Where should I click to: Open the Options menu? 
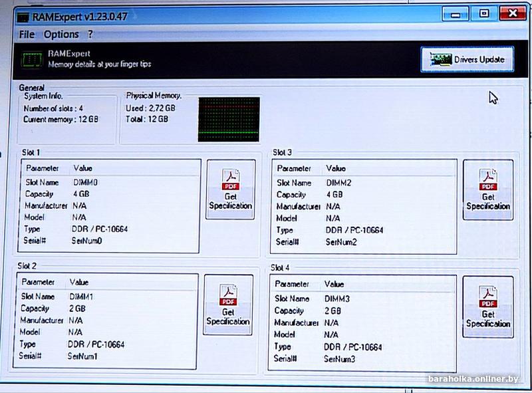click(x=61, y=35)
